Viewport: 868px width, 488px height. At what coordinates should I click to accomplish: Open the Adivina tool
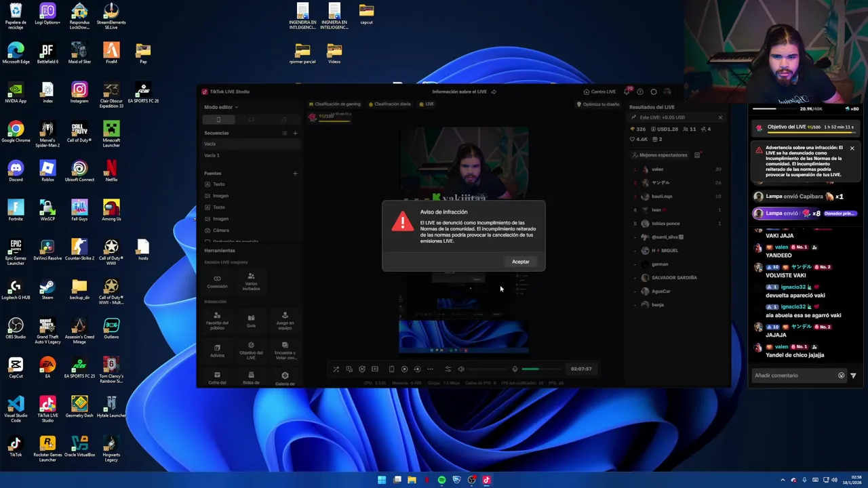pos(217,350)
